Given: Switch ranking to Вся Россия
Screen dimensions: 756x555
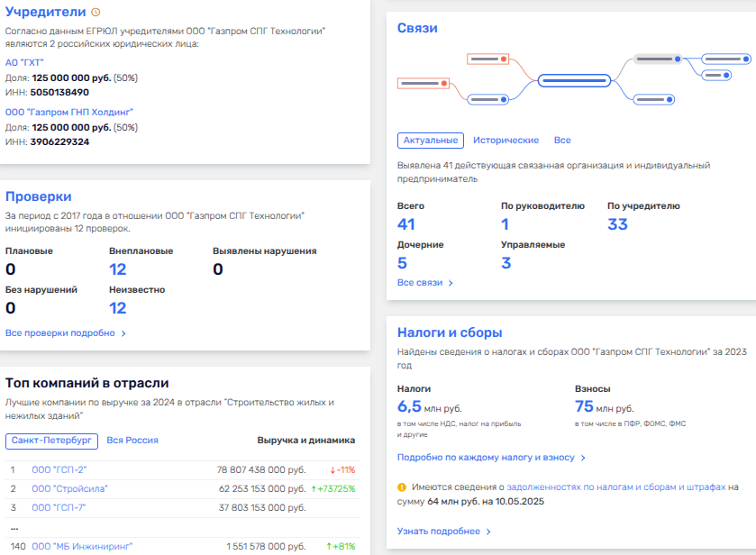Looking at the screenshot, I should point(132,441).
